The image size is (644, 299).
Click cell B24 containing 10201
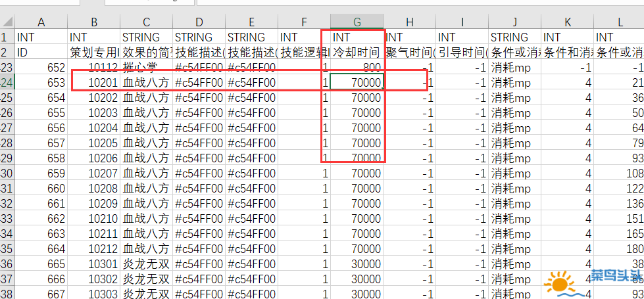click(x=94, y=82)
